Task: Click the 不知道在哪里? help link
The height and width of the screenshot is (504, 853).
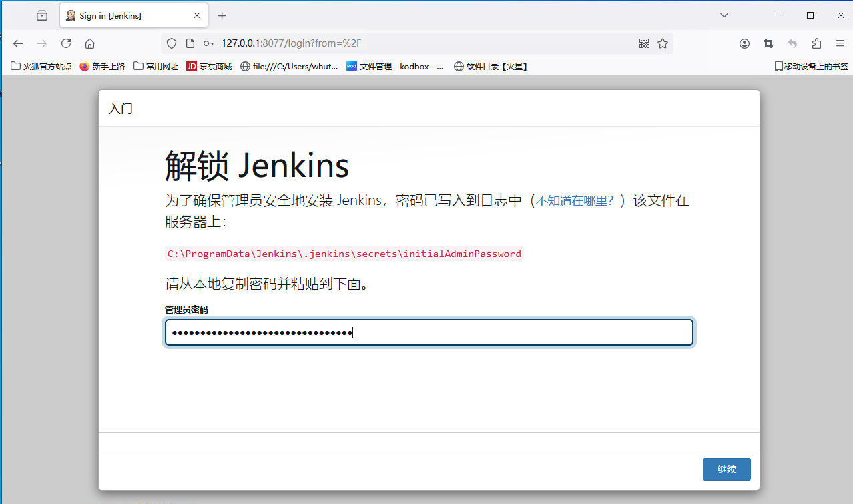Action: tap(575, 200)
